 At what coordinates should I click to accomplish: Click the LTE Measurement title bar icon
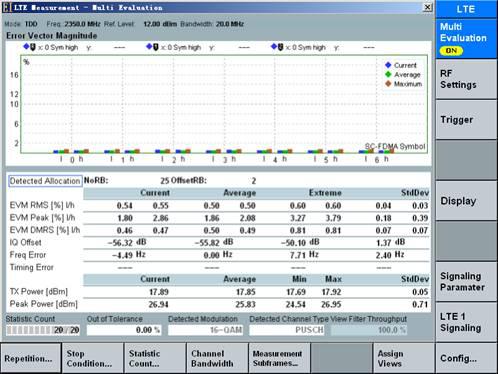coord(7,7)
